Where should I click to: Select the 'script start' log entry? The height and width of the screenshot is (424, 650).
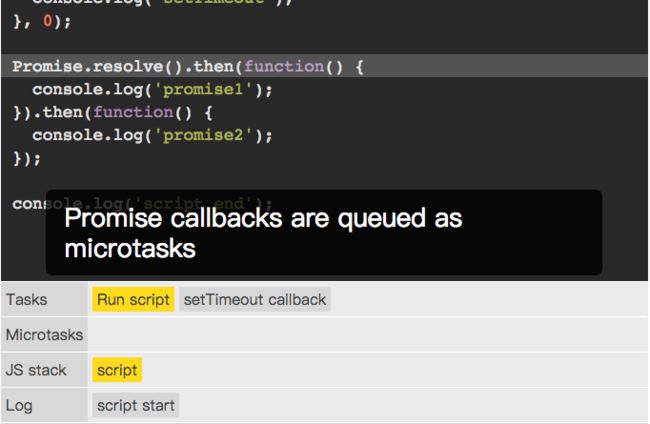click(136, 405)
